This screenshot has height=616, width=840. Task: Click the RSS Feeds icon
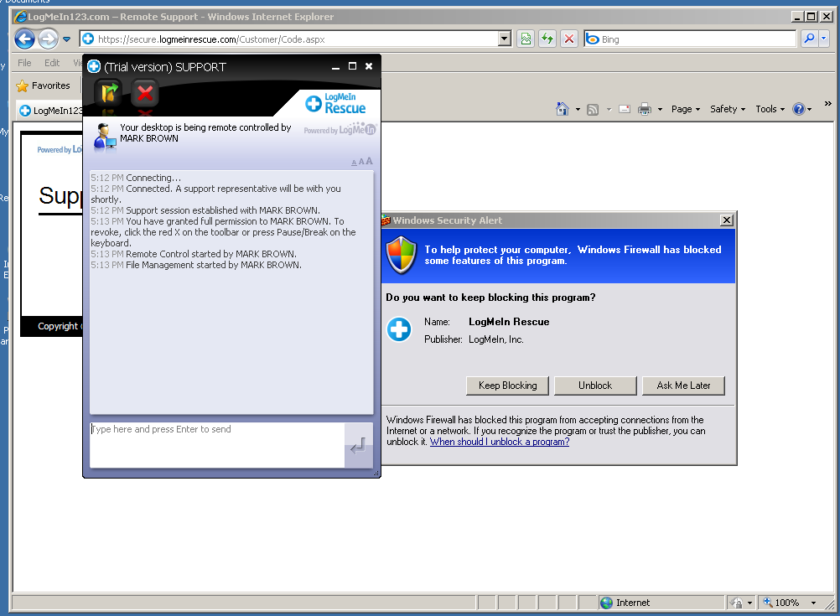pos(593,109)
